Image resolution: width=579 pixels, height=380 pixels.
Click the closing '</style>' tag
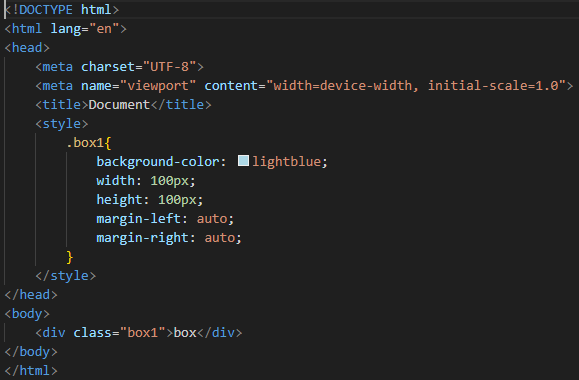tap(66, 276)
